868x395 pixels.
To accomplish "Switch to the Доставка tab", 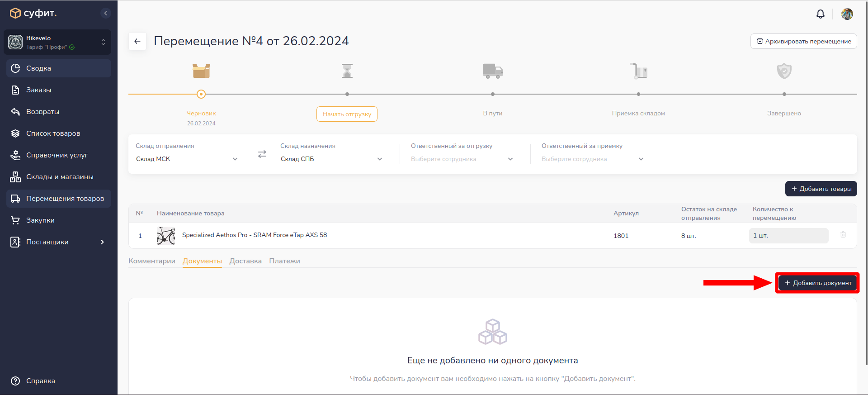I will (245, 261).
